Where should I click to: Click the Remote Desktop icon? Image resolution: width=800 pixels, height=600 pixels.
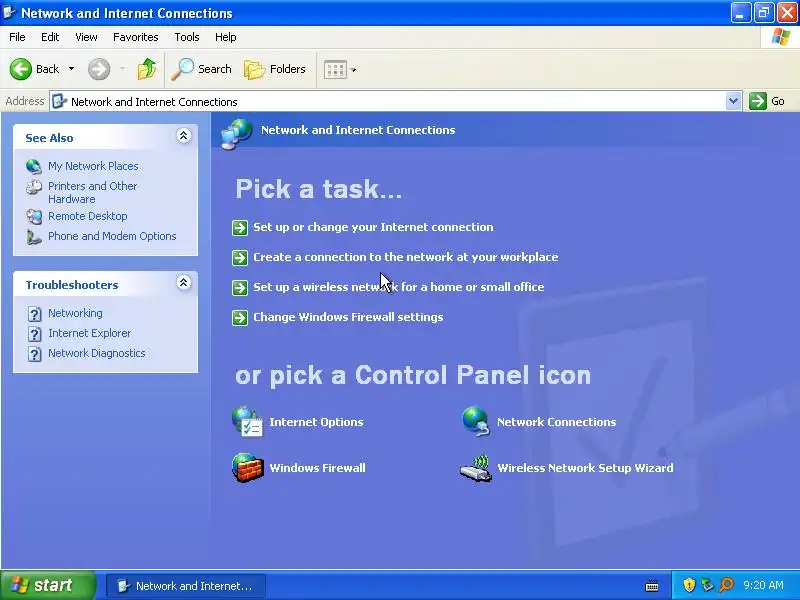34,216
